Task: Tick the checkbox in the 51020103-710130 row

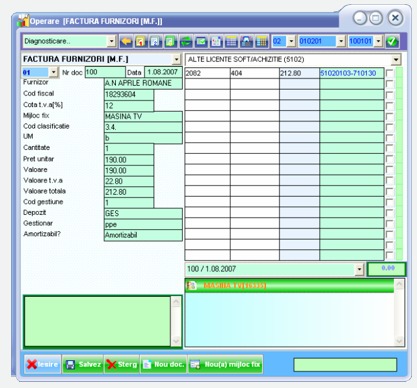Action: [389, 73]
